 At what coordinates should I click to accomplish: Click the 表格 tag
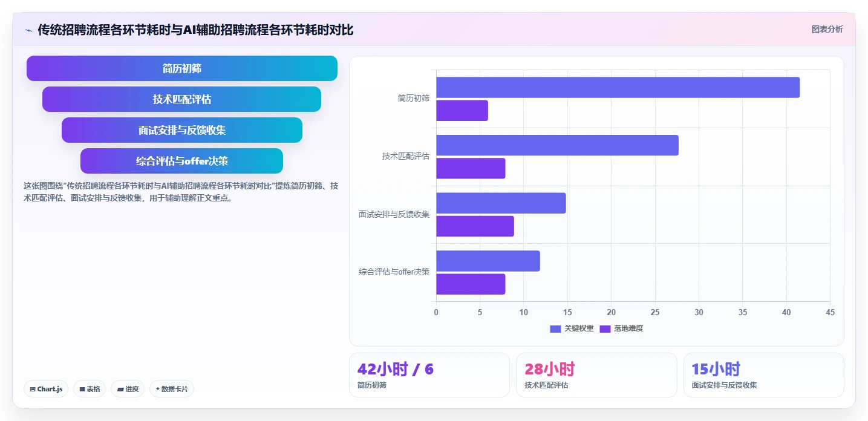(90, 389)
